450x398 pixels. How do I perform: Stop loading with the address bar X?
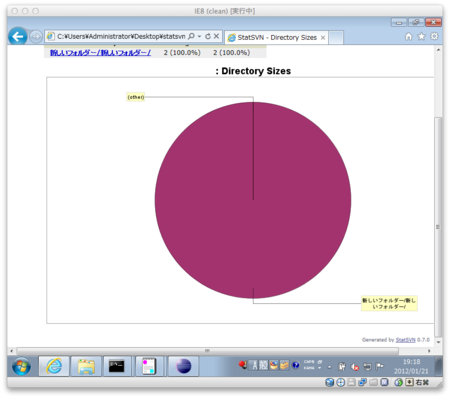216,36
